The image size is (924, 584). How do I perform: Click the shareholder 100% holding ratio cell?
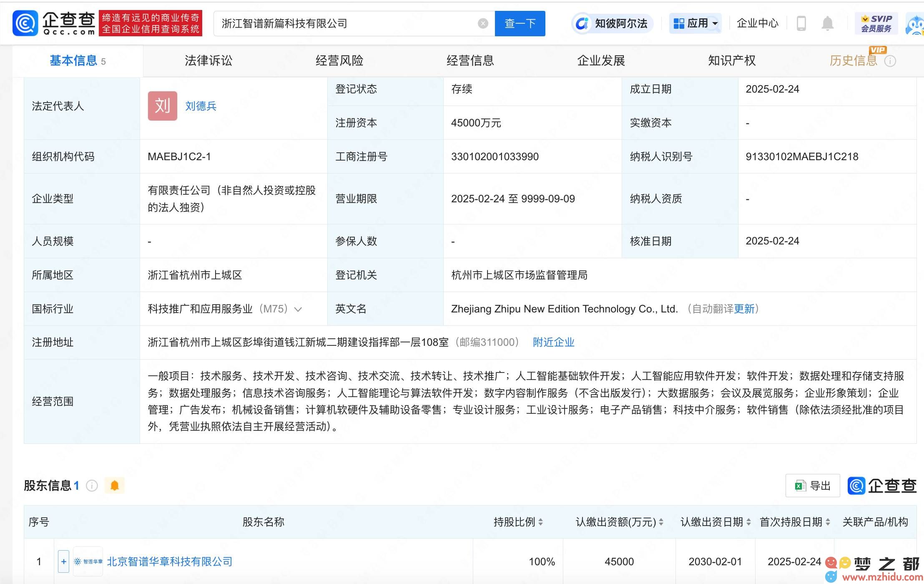[x=518, y=561]
